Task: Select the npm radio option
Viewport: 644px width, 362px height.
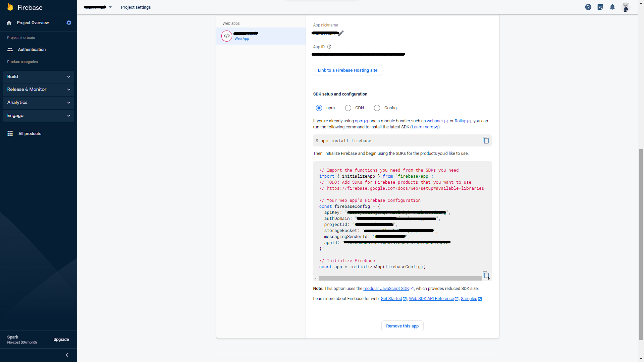Action: [319, 108]
